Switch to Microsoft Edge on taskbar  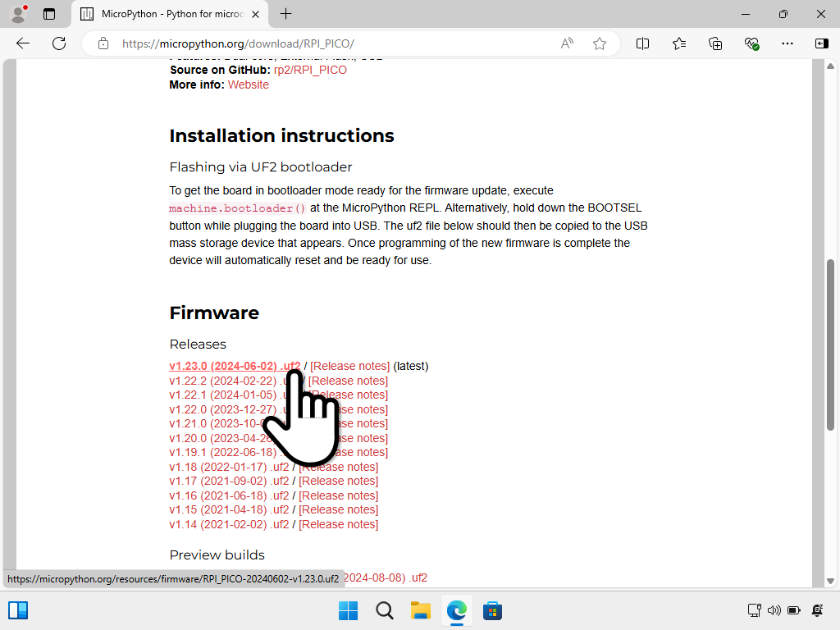(x=456, y=610)
